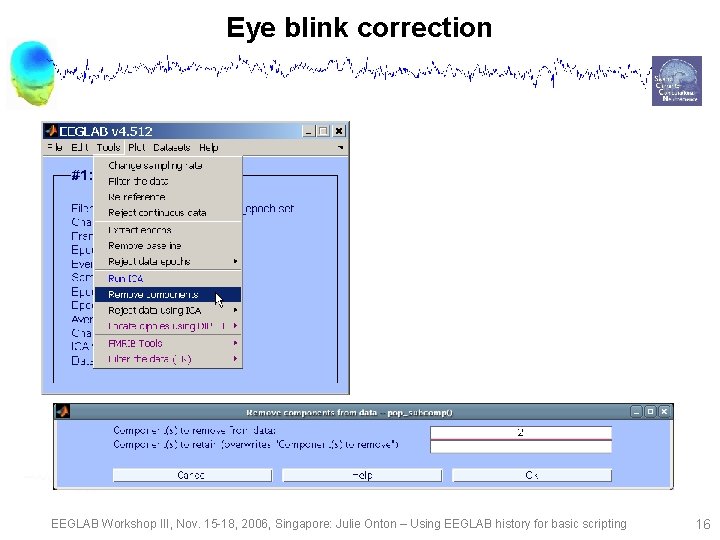The width and height of the screenshot is (720, 540).
Task: Expand Reject data epochs submenu arrow
Action: click(x=236, y=261)
